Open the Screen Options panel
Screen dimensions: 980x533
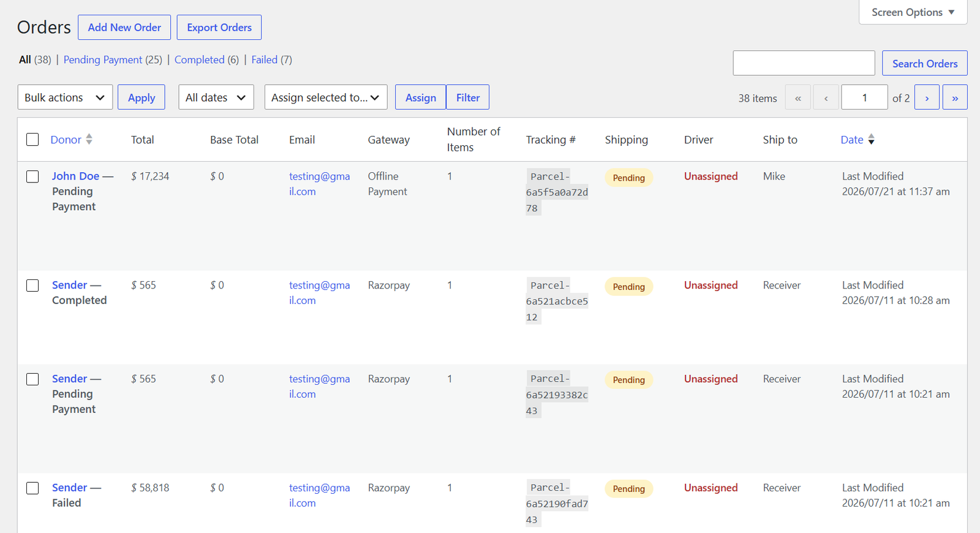click(913, 12)
